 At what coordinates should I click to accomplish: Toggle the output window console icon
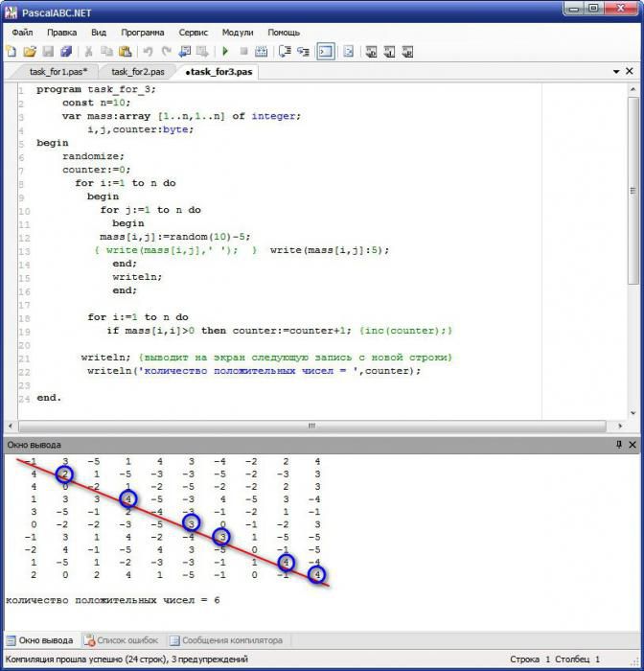point(326,52)
